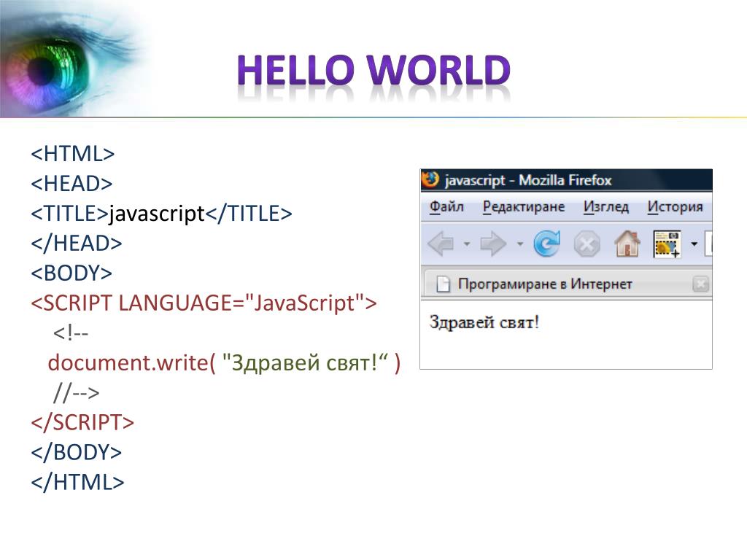Click the //--> comment closer line
Viewport: 747px width, 560px height.
[76, 393]
